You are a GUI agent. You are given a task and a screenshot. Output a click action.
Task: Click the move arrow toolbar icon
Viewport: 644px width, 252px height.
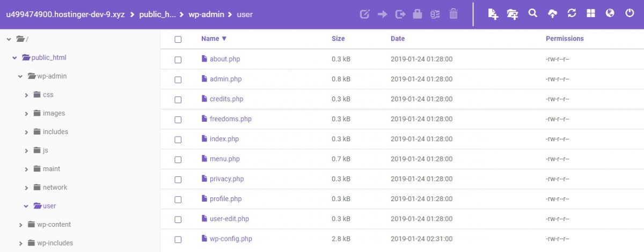pyautogui.click(x=383, y=14)
